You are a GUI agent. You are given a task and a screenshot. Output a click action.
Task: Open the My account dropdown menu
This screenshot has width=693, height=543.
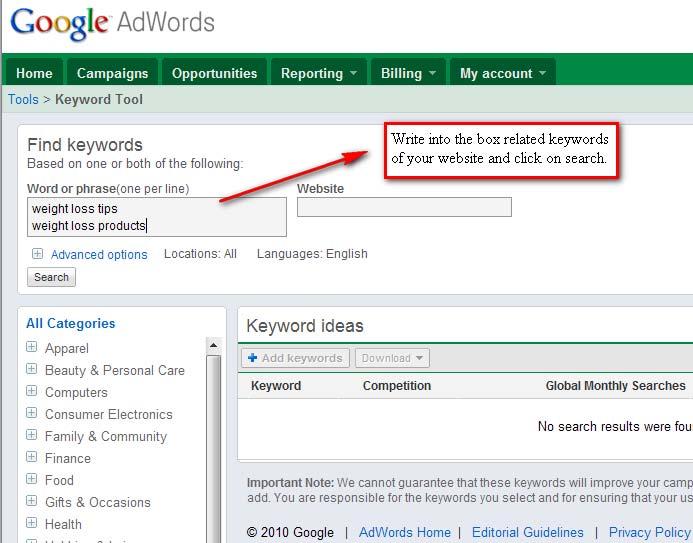(x=502, y=73)
